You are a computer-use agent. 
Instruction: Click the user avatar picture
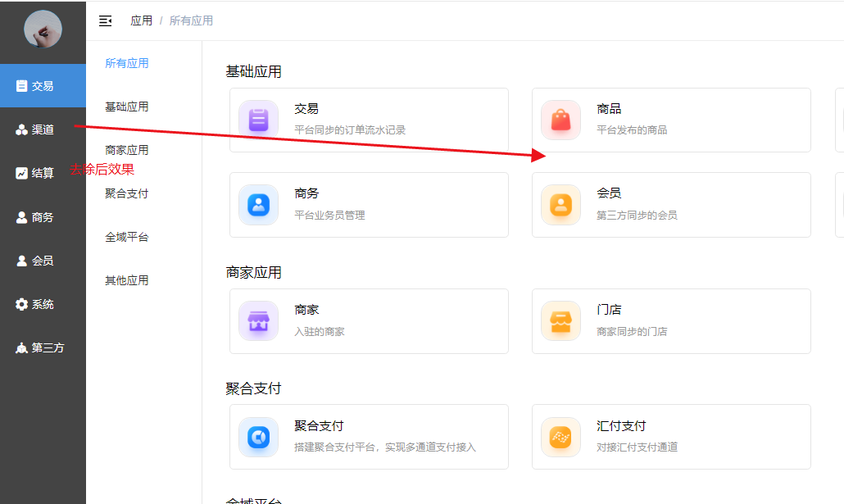[x=43, y=30]
